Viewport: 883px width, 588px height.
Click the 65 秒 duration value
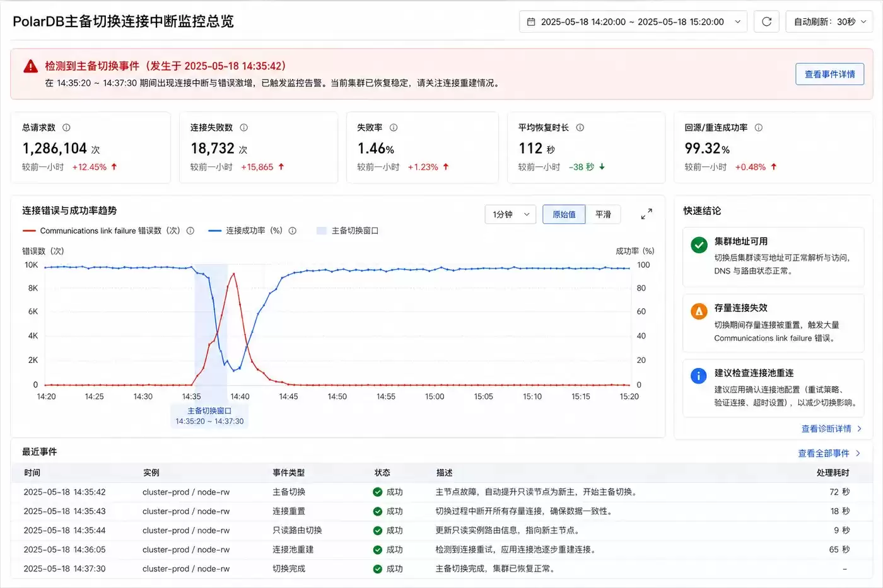(x=839, y=550)
